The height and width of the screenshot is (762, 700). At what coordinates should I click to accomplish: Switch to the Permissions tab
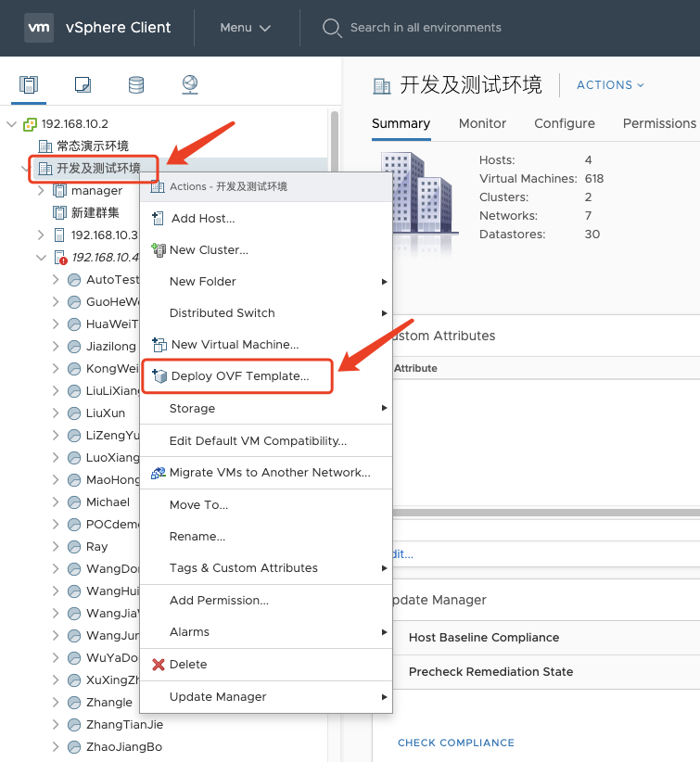pyautogui.click(x=659, y=124)
